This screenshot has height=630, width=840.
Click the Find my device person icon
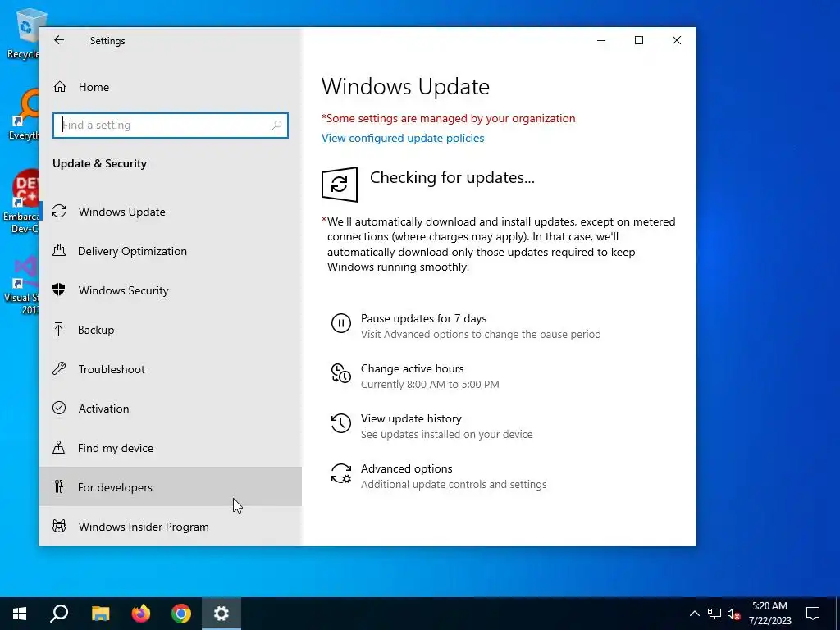pos(59,447)
